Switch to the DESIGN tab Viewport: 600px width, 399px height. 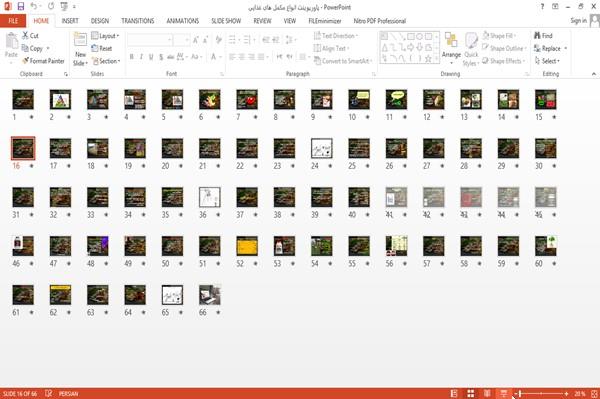[100, 21]
